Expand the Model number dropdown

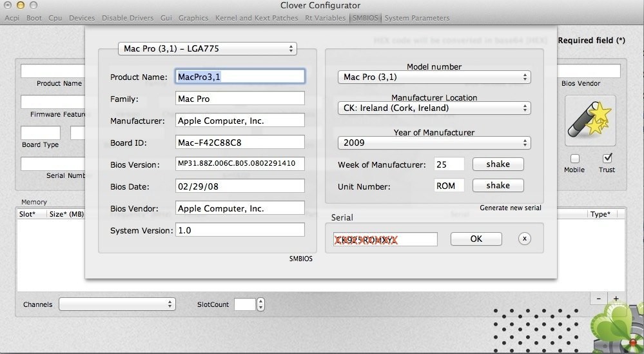coord(434,77)
